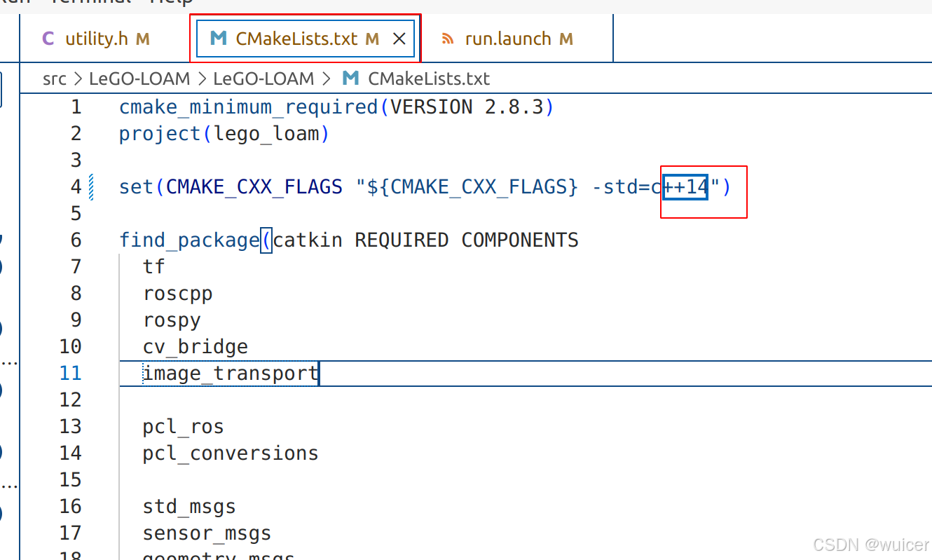
Task: Click line number 4 in the gutter
Action: 76,187
